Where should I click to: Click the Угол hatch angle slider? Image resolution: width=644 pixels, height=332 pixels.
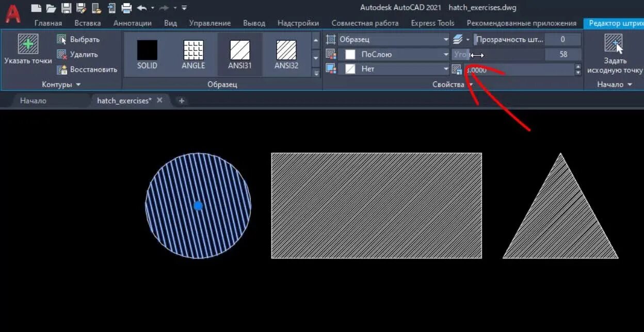click(x=498, y=54)
